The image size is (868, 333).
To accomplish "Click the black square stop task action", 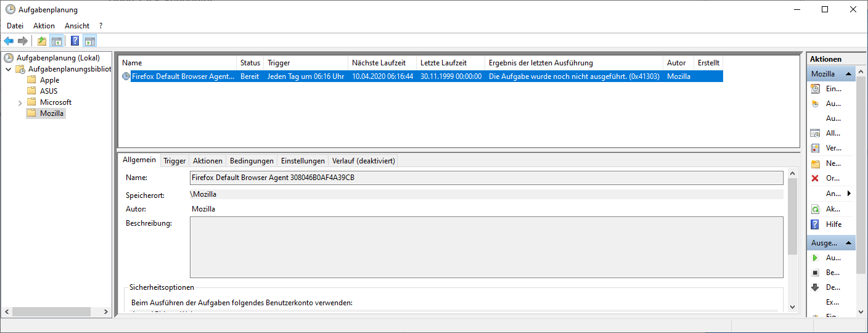I will click(x=815, y=273).
